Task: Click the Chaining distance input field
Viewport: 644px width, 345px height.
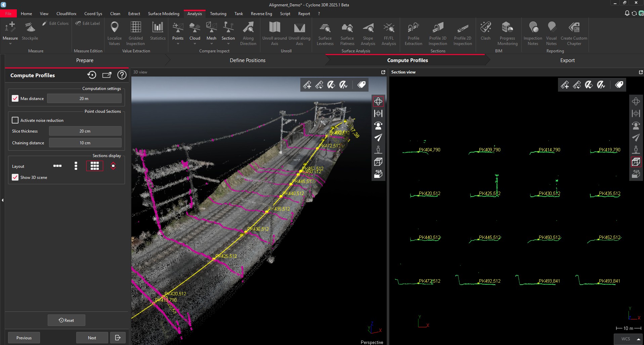Action: pyautogui.click(x=85, y=142)
